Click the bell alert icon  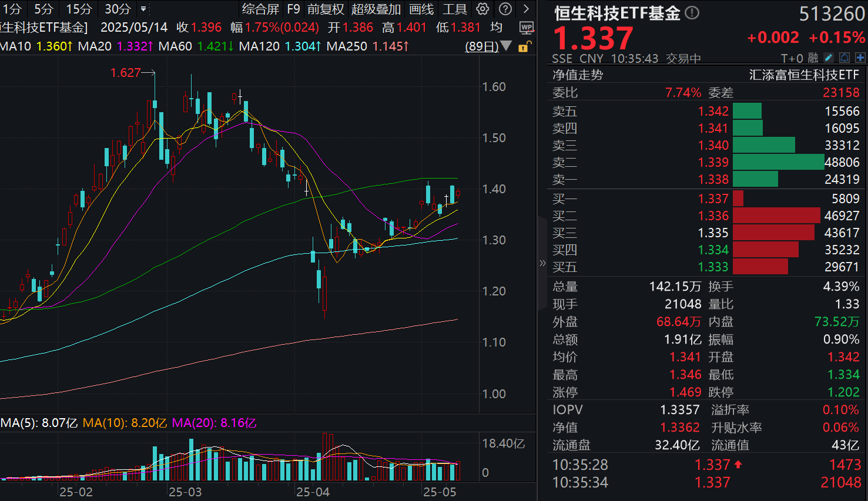point(843,58)
